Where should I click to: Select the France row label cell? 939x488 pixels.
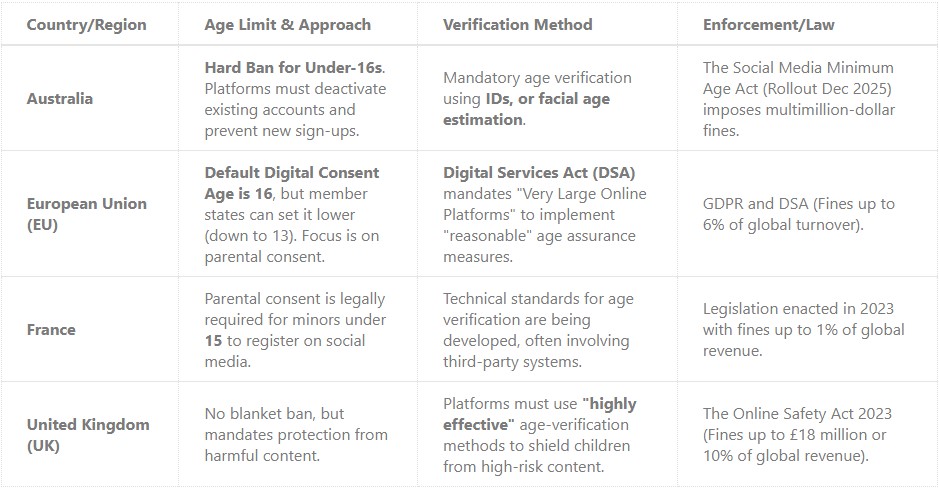coord(51,329)
